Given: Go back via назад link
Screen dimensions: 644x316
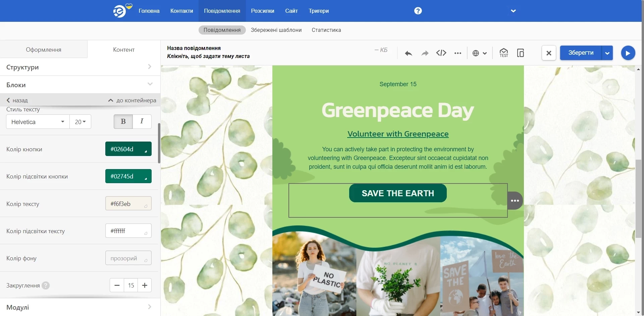Looking at the screenshot, I should pos(17,100).
